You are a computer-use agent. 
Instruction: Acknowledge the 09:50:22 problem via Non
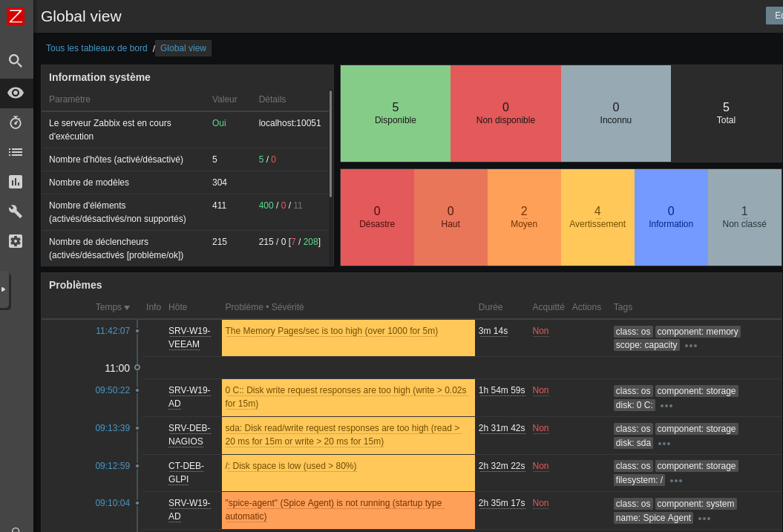540,390
